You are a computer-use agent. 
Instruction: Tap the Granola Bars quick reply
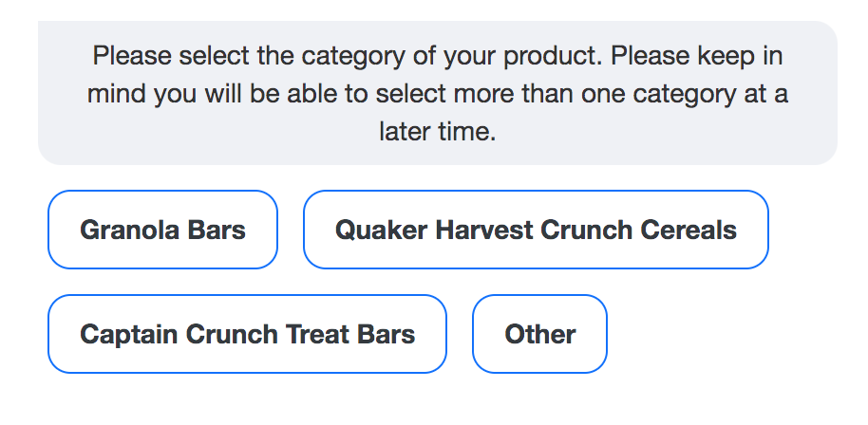click(x=162, y=230)
